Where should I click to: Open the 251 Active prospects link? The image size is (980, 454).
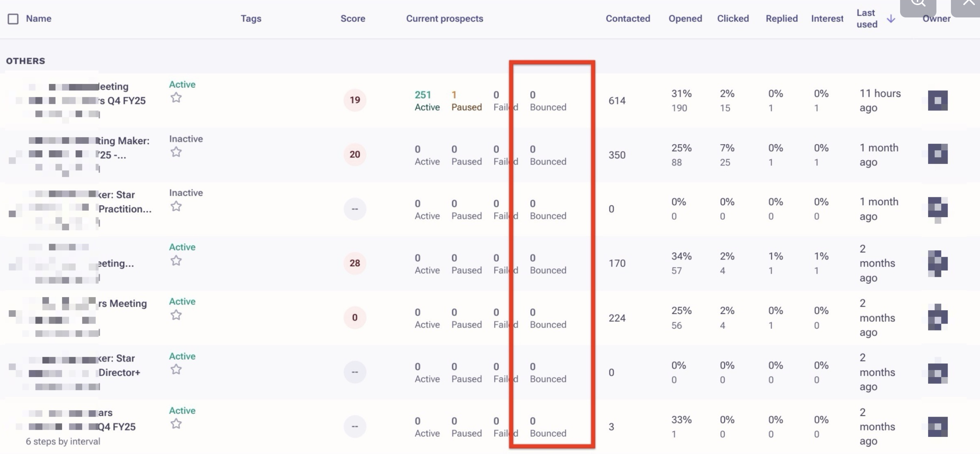(427, 101)
